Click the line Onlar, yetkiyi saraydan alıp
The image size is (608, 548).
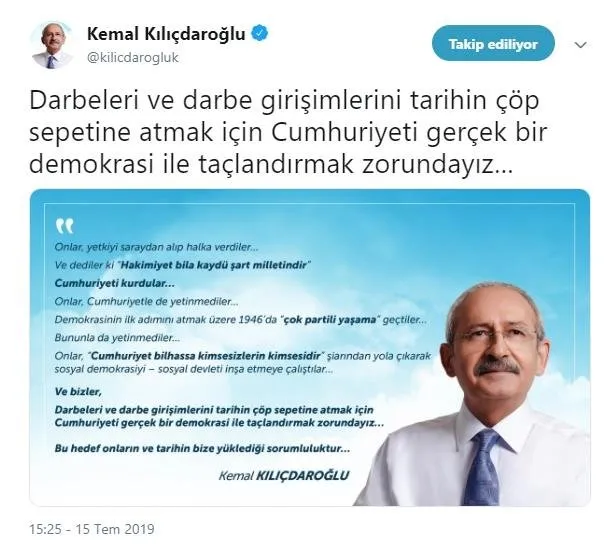(156, 247)
